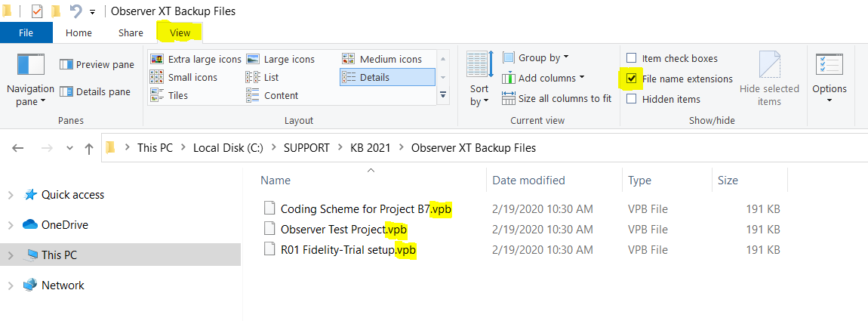
Task: Go up one folder level
Action: 88,148
